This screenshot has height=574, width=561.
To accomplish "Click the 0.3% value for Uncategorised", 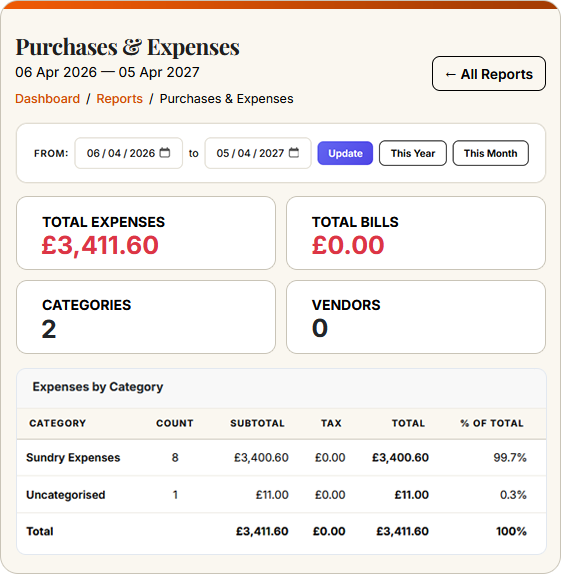I will tap(513, 495).
